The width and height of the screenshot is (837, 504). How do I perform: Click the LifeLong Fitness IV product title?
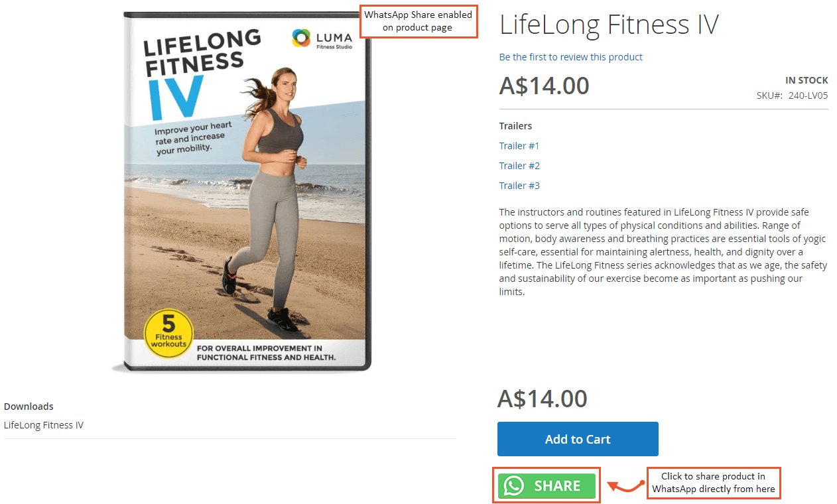point(609,25)
